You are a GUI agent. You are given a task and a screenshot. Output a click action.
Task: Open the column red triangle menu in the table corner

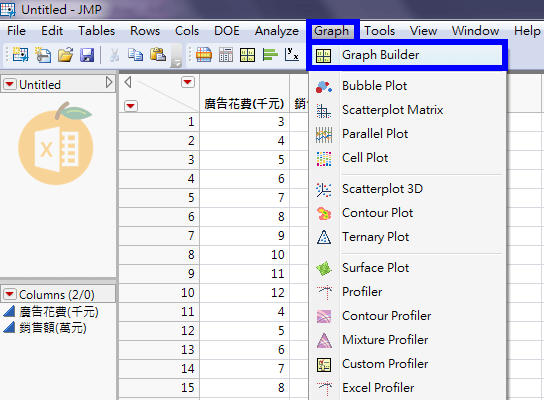pyautogui.click(x=188, y=82)
